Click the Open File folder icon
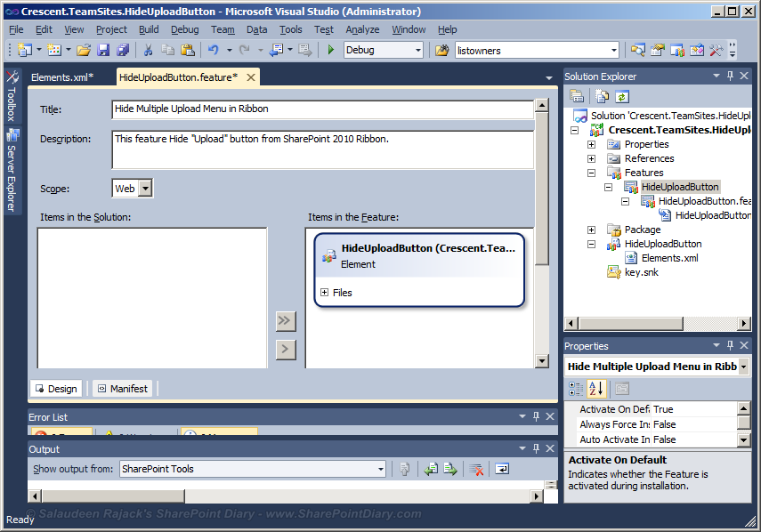 [x=84, y=50]
